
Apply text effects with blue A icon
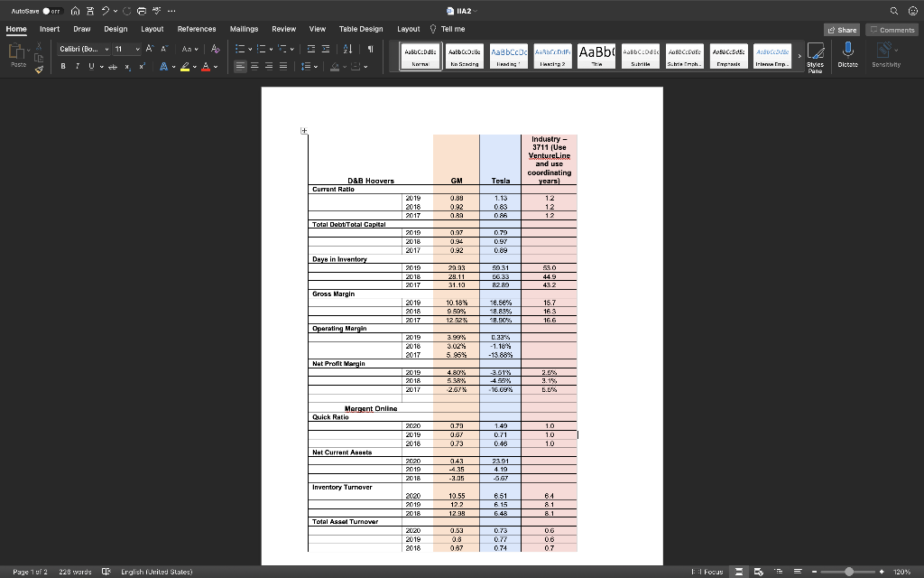pos(164,67)
